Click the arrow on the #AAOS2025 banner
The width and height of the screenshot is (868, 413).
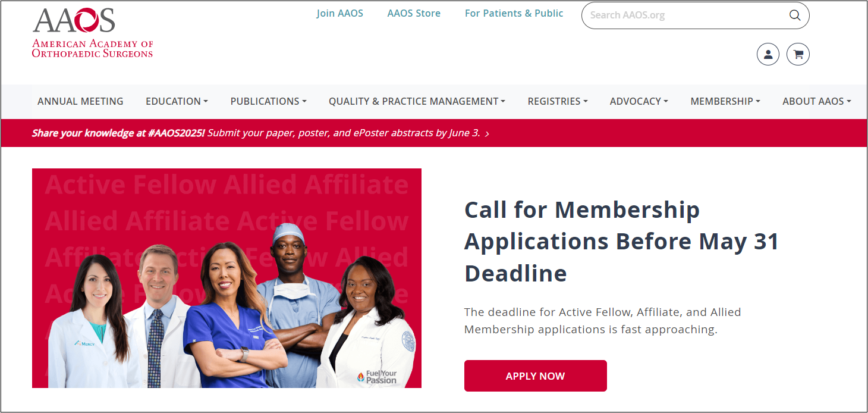(487, 133)
